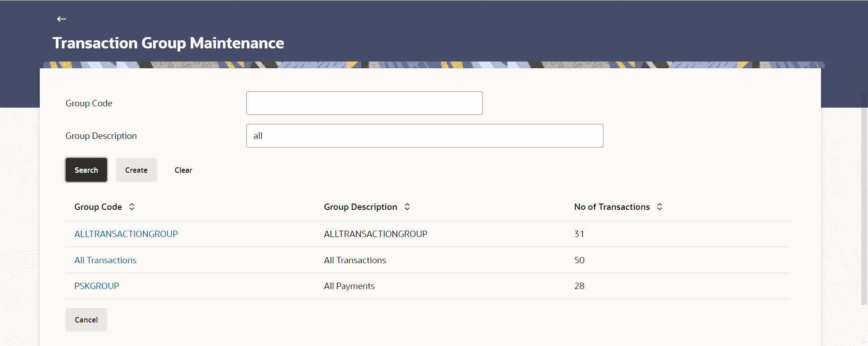Image resolution: width=868 pixels, height=346 pixels.
Task: Click the 'No of Transactions' header text
Action: coord(612,207)
